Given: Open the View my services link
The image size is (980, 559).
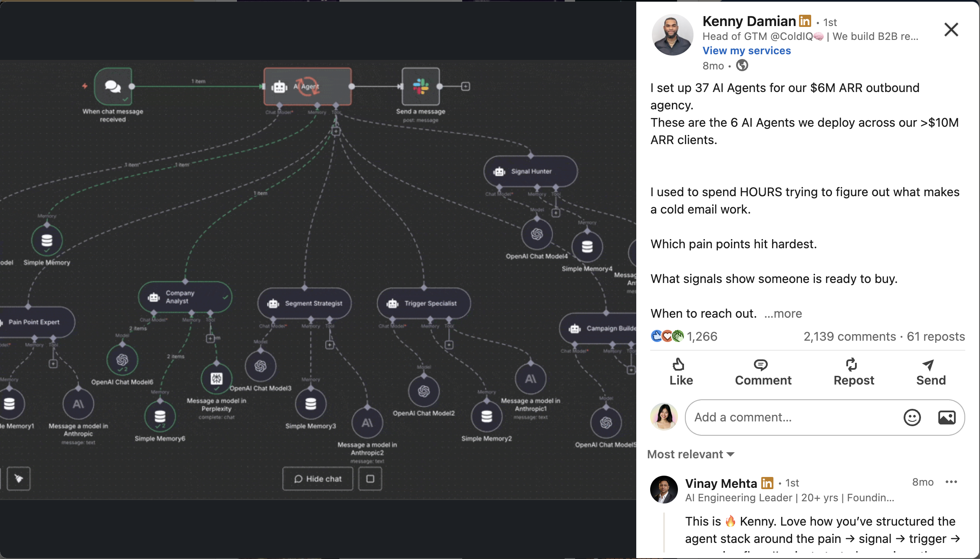Looking at the screenshot, I should (x=747, y=51).
